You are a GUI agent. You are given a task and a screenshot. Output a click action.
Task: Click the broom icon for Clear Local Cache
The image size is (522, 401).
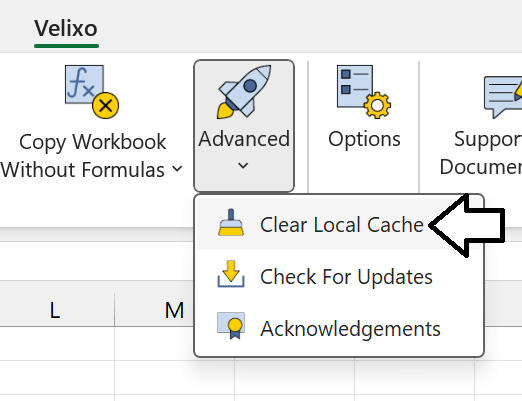[x=231, y=222]
